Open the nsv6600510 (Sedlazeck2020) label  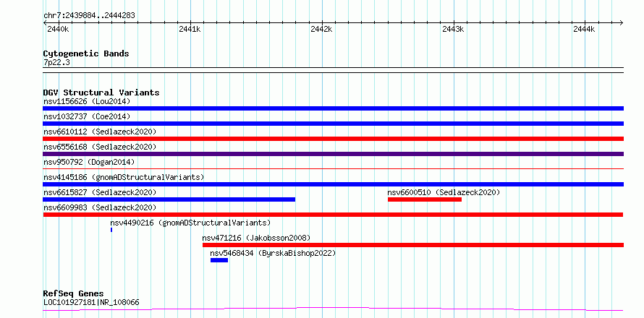444,192
